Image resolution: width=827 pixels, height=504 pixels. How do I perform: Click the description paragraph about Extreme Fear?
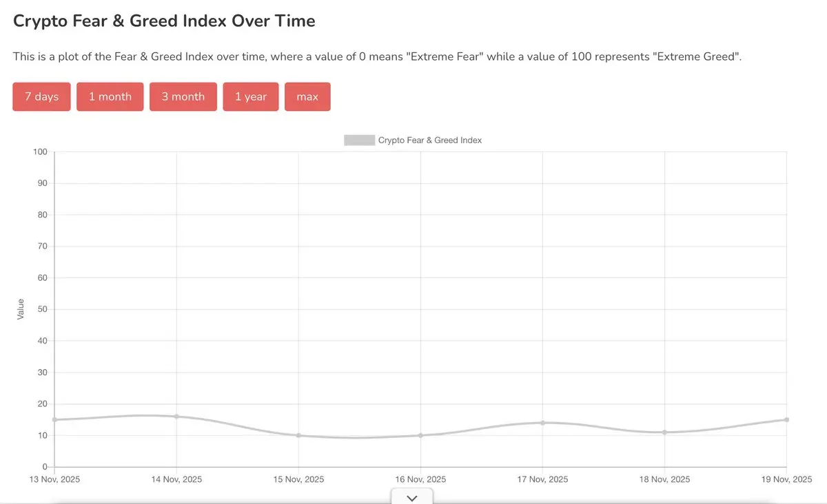(377, 56)
